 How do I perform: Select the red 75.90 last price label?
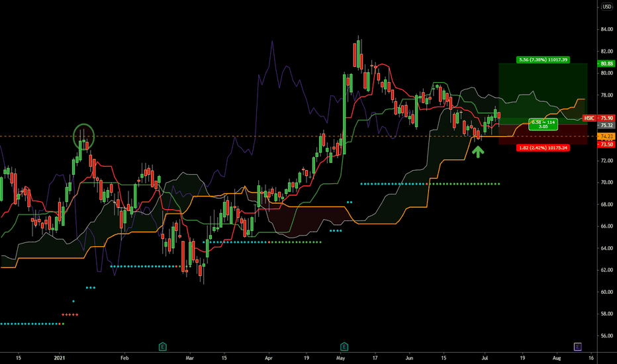click(x=606, y=118)
